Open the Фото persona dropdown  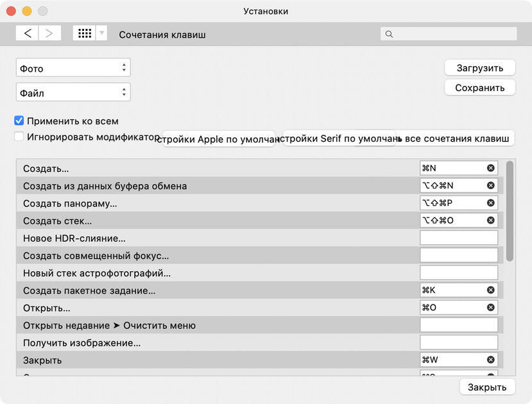tap(73, 68)
